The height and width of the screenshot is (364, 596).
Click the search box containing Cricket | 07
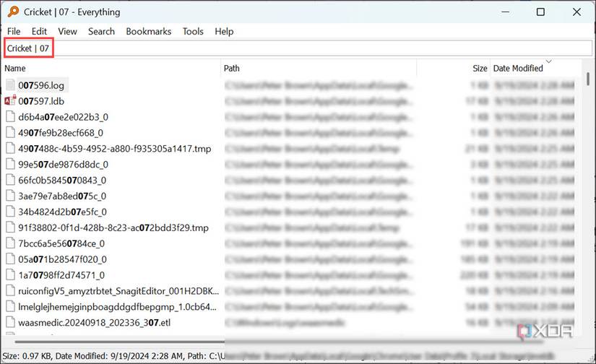pyautogui.click(x=298, y=48)
